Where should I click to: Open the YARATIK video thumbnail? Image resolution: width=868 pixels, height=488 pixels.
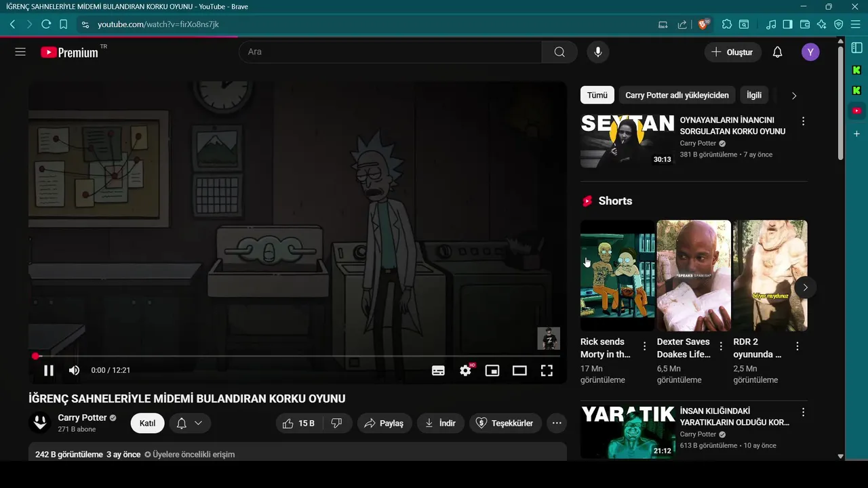(627, 432)
